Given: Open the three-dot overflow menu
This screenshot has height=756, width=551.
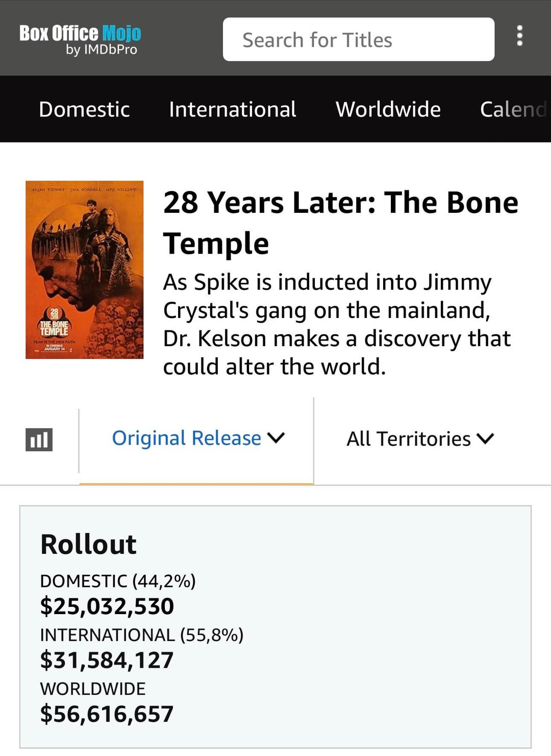Looking at the screenshot, I should (x=519, y=36).
